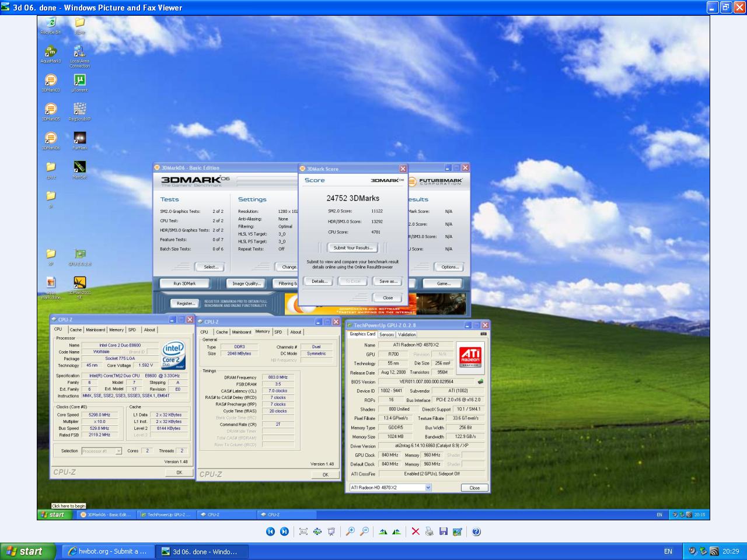Start the slide show
747x560 pixels.
coord(331,531)
